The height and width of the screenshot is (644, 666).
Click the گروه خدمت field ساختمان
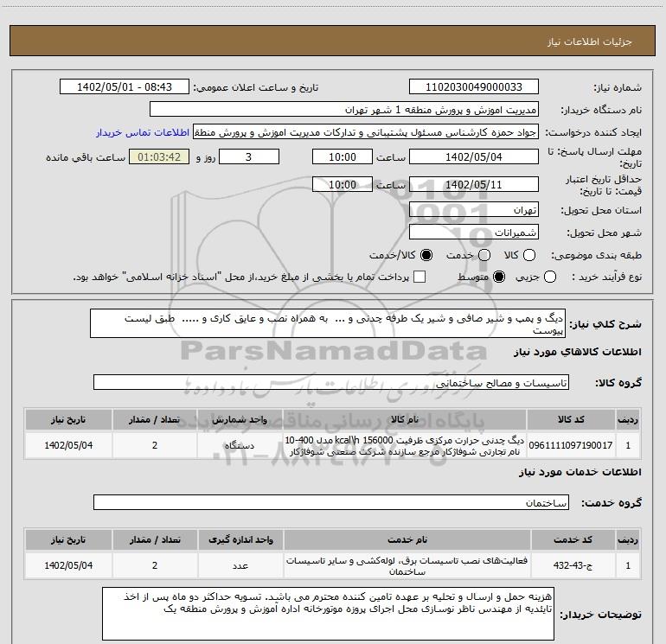tap(331, 502)
